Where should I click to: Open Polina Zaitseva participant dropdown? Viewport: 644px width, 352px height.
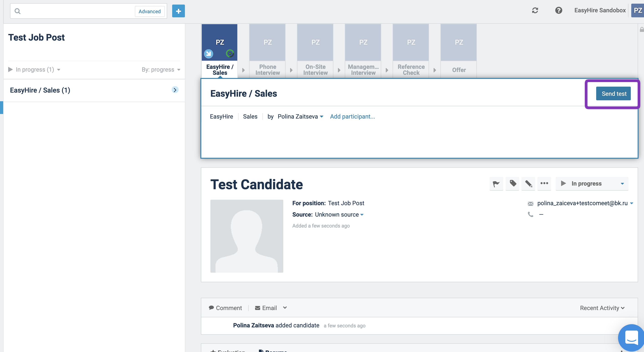point(300,117)
